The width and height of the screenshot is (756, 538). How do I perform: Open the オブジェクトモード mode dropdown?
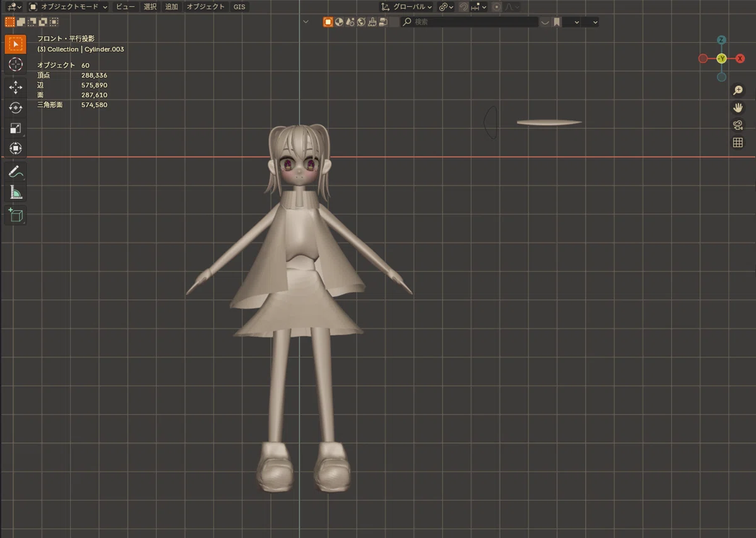[x=68, y=6]
